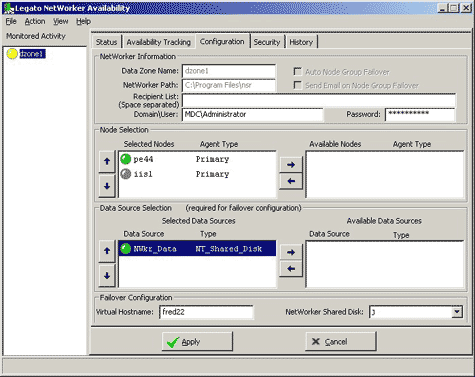Click the Password field
The width and height of the screenshot is (475, 377).
coord(420,115)
